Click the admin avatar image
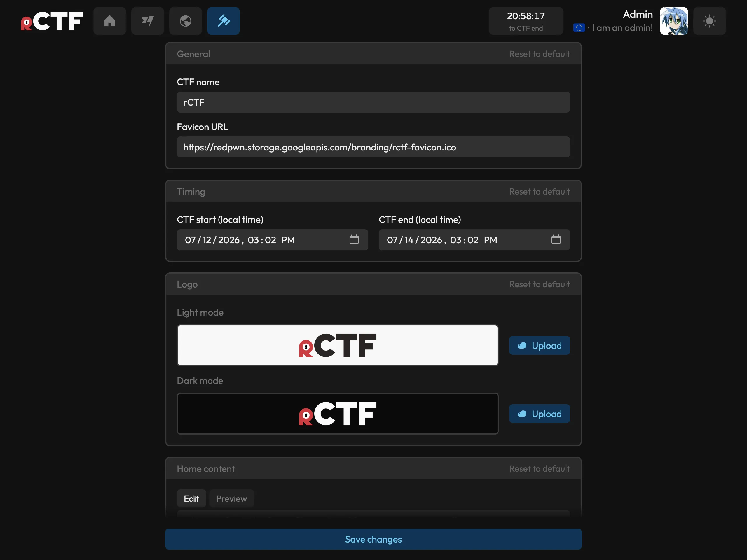This screenshot has height=560, width=747. tap(674, 21)
